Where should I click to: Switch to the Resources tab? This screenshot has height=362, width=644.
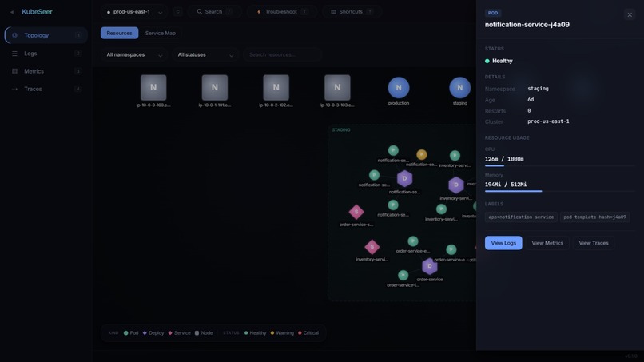click(x=120, y=33)
